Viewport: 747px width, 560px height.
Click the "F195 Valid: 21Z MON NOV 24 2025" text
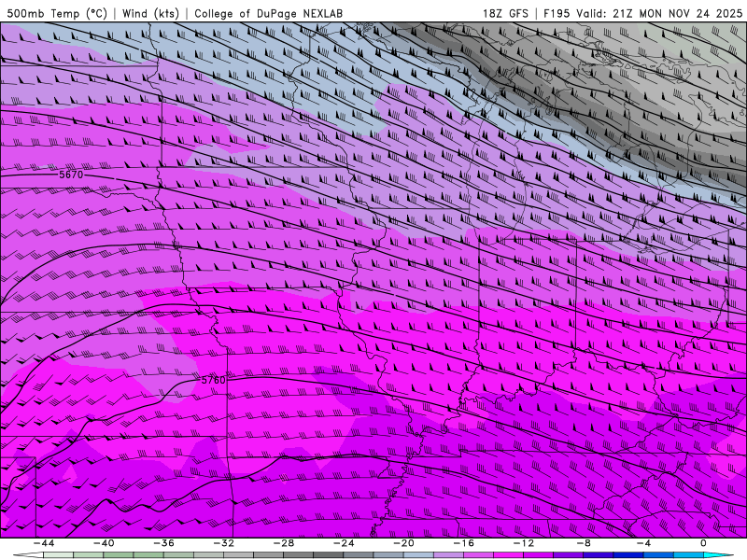coord(642,13)
